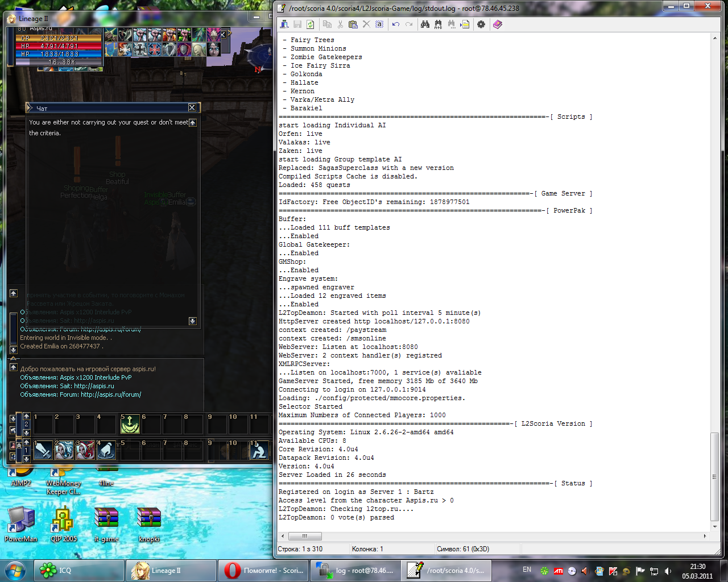Use the red portrait skill in slot 3
The height and width of the screenshot is (582, 728).
click(85, 450)
